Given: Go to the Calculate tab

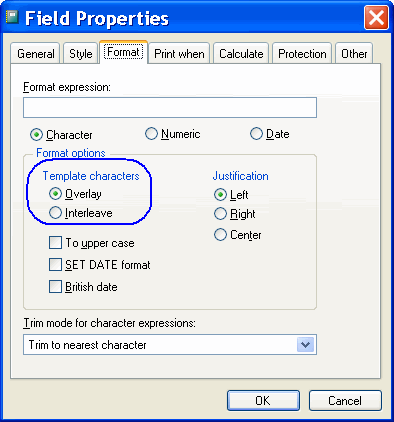Looking at the screenshot, I should (241, 54).
